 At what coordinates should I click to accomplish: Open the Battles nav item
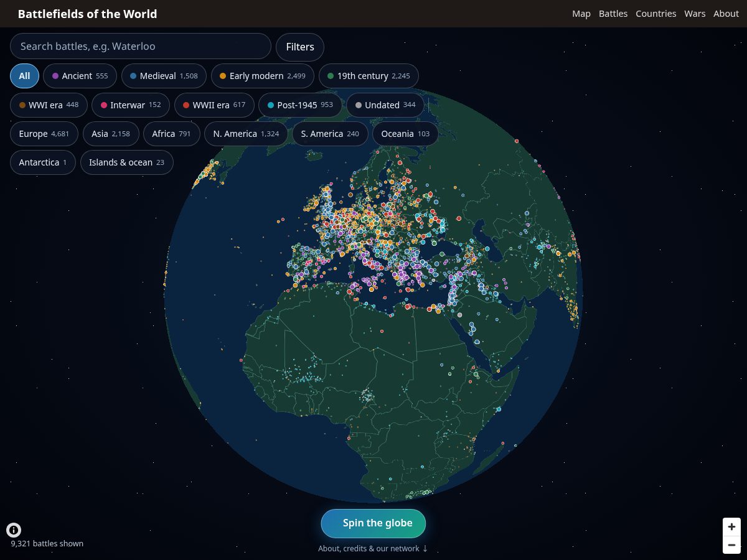(x=613, y=14)
